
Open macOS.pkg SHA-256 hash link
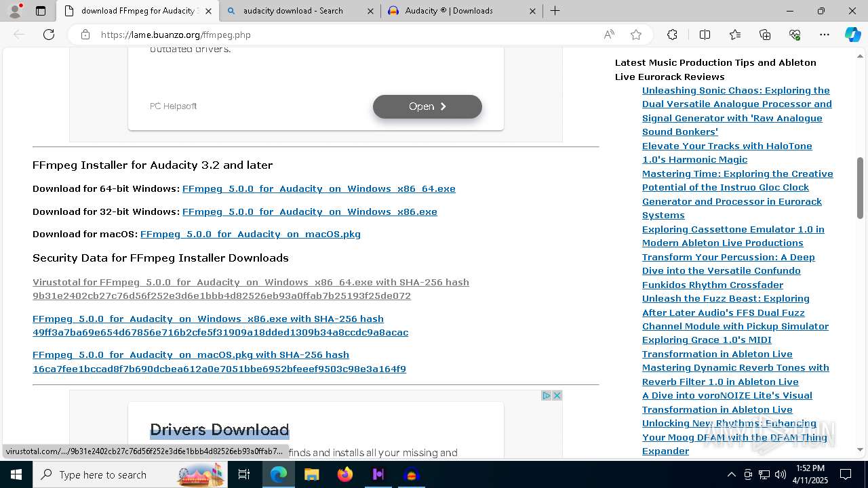(219, 361)
